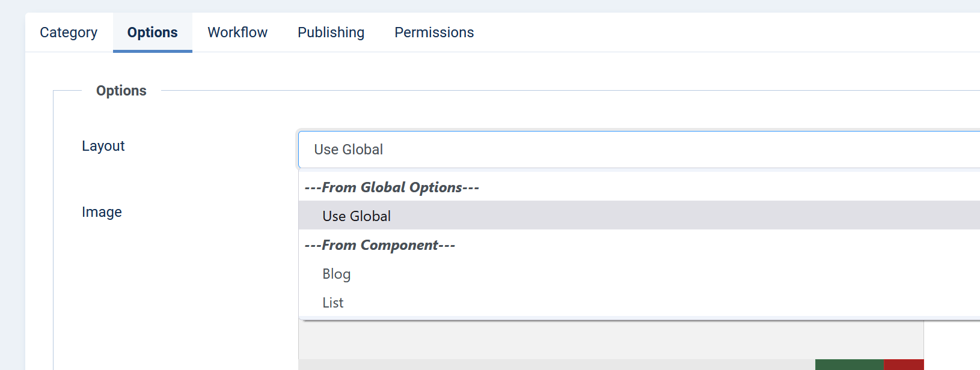Open the Permissions tab
980x370 pixels.
[x=434, y=32]
